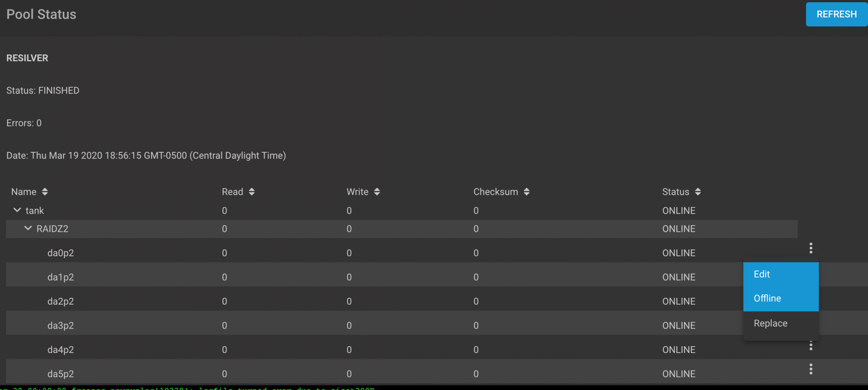
Task: Open the three-dot menu for da4p2
Action: coord(811,346)
